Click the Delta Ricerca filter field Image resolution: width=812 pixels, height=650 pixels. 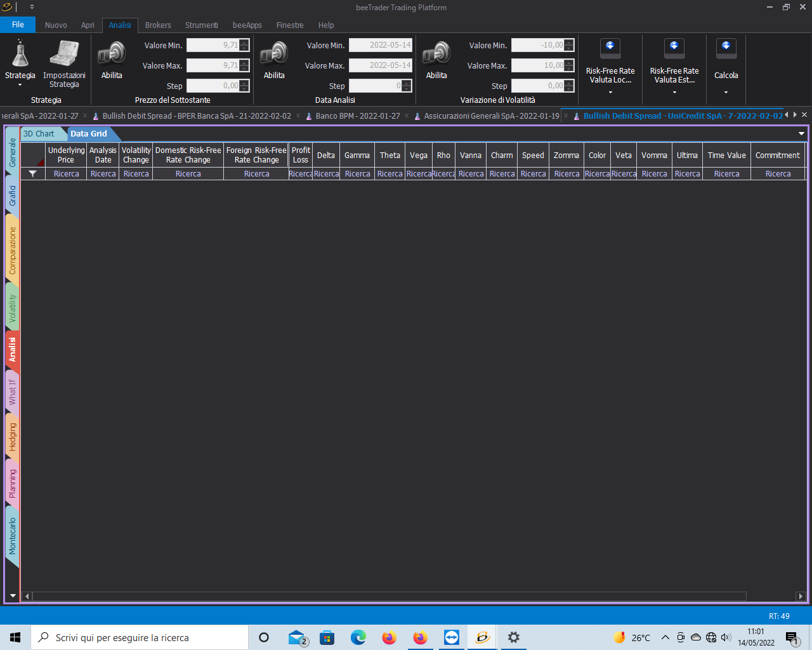326,174
